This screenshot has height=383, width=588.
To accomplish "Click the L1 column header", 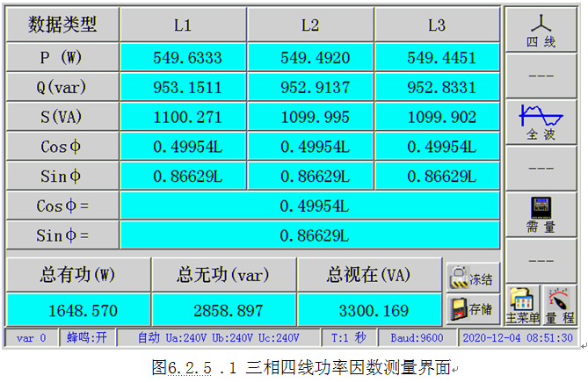I will [183, 25].
